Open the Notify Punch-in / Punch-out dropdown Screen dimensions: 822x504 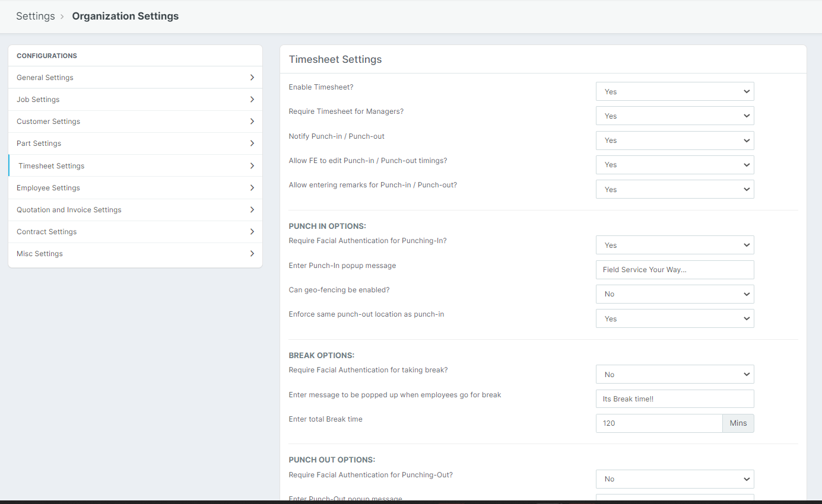(x=674, y=141)
